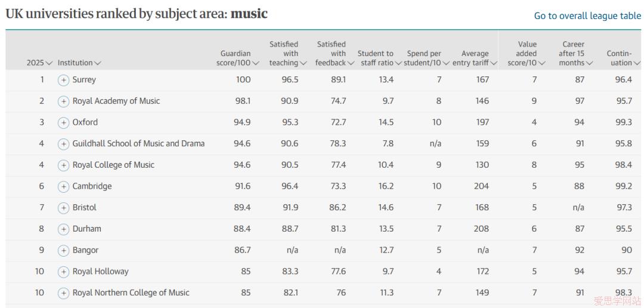Select Cambridge's Guardian score 91.6
The height and width of the screenshot is (308, 644).
pos(243,186)
